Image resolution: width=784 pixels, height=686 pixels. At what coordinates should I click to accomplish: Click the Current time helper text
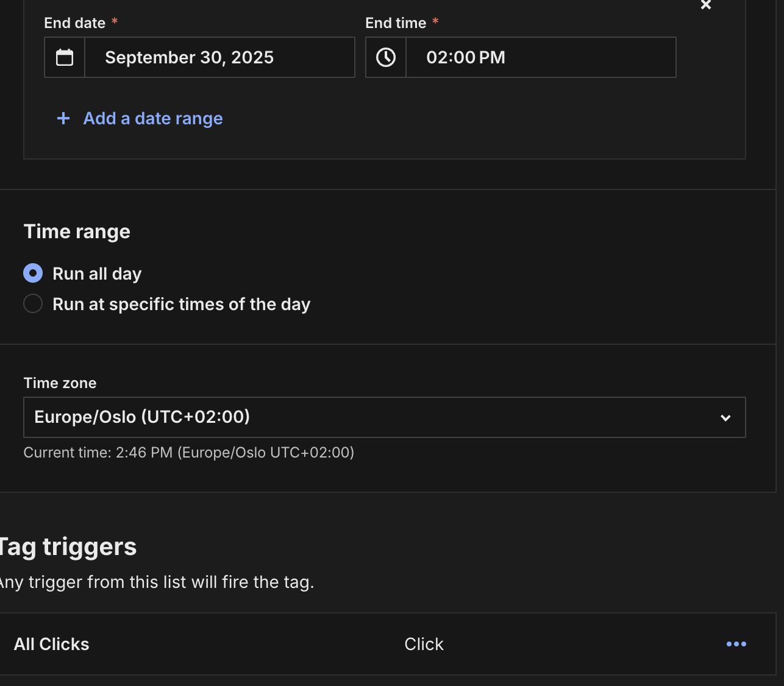click(x=188, y=453)
